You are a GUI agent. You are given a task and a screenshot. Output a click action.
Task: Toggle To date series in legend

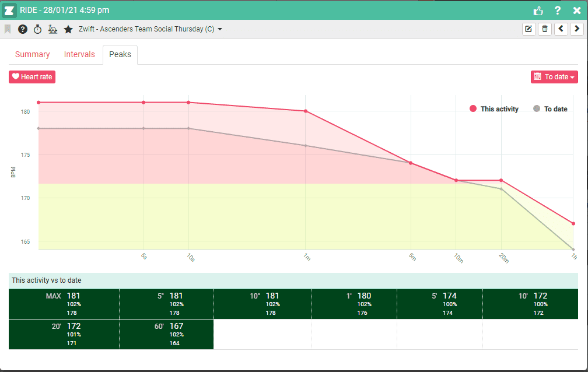[x=550, y=109]
